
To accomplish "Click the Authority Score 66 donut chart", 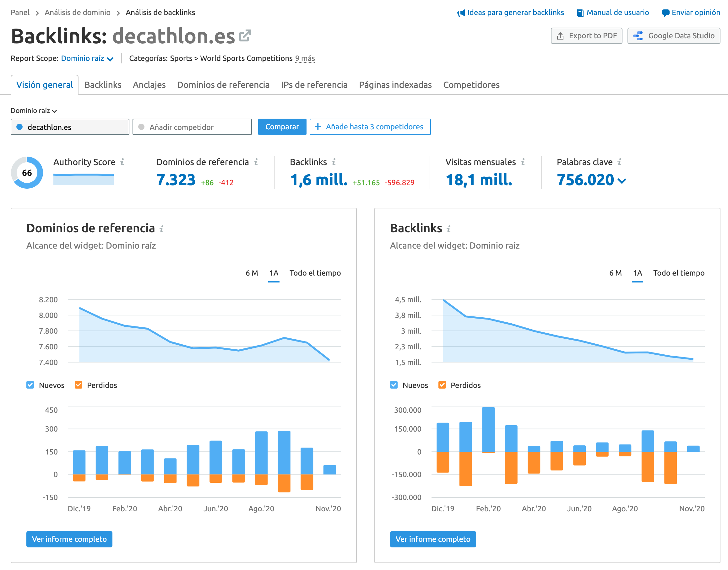I will 27,173.
